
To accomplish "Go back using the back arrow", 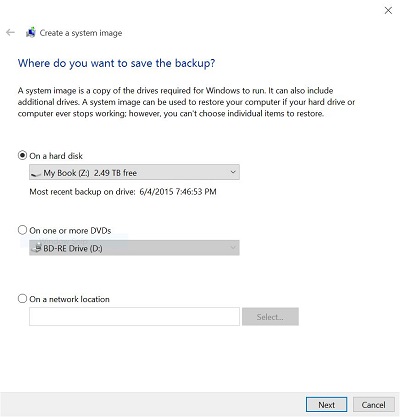I will tap(10, 32).
